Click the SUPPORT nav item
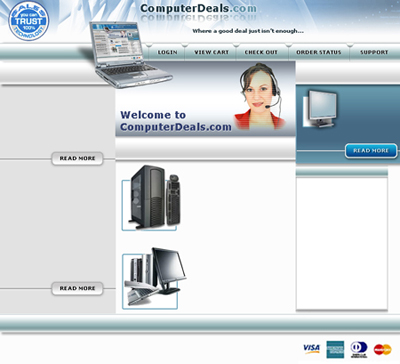 (x=374, y=52)
